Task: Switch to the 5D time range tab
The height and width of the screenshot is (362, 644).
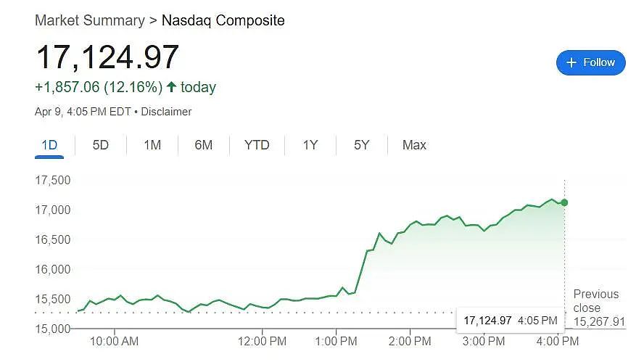Action: tap(101, 145)
